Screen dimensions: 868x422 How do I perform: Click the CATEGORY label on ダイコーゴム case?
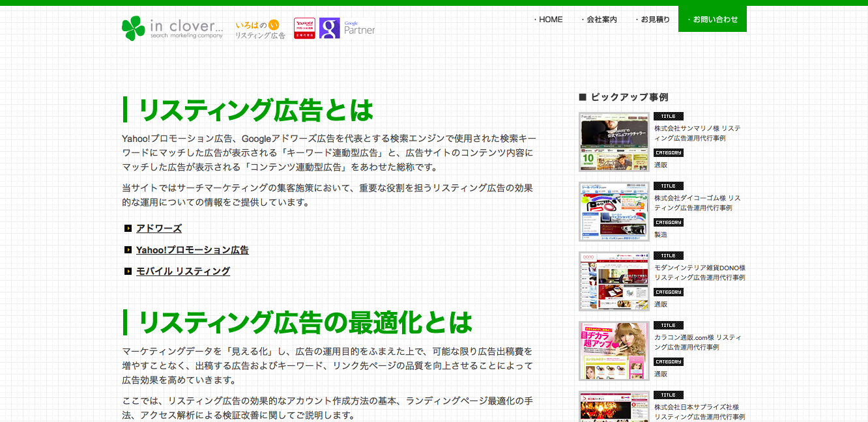click(x=669, y=223)
